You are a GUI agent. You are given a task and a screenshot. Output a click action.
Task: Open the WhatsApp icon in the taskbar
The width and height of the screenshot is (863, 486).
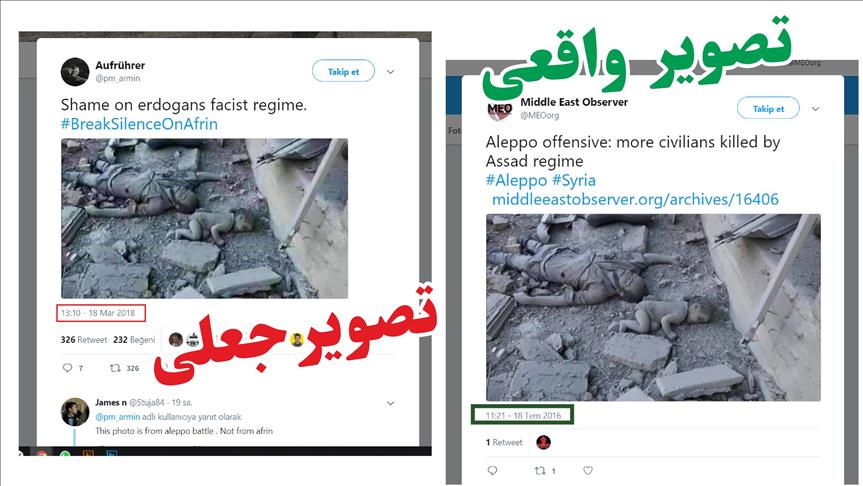click(65, 455)
